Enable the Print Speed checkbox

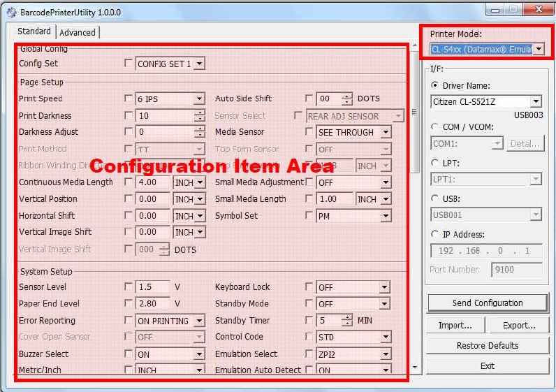click(x=128, y=99)
